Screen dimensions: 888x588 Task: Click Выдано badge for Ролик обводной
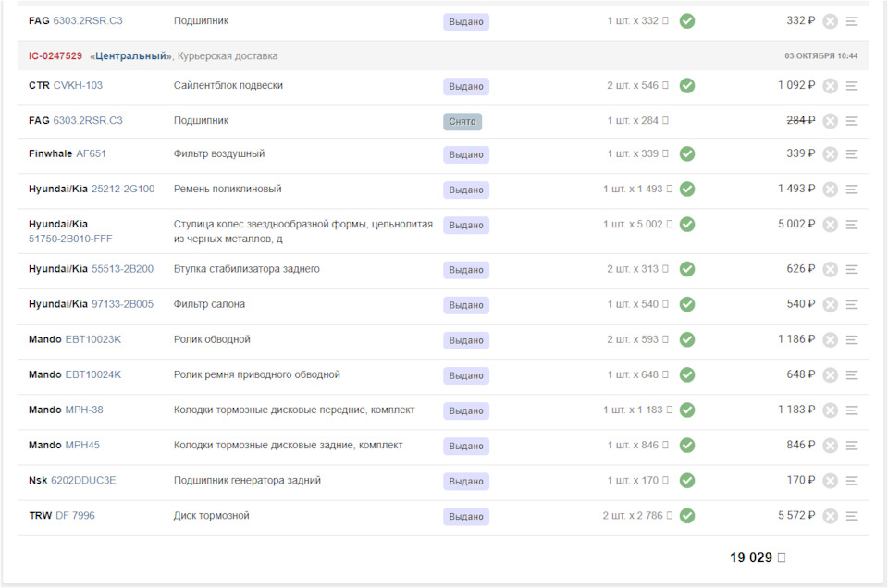coord(466,340)
